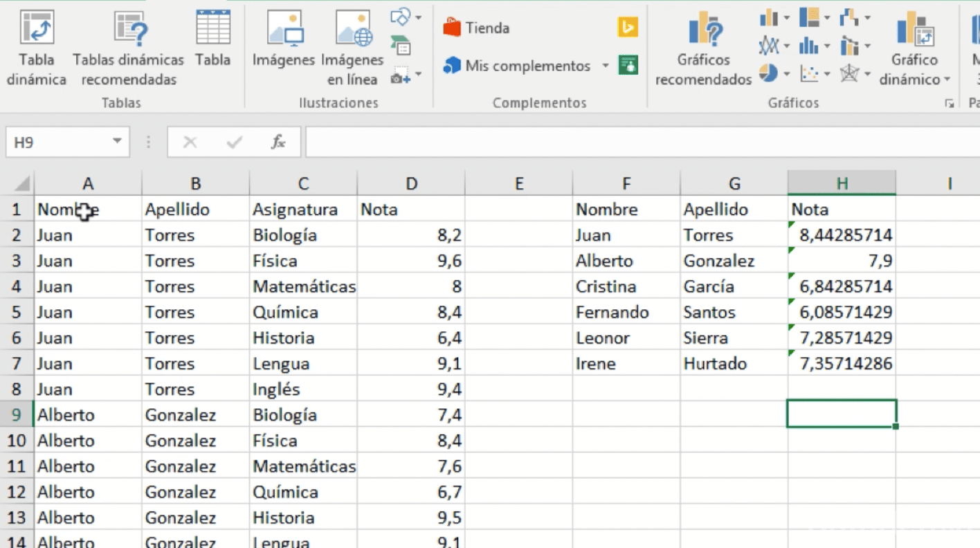980x548 pixels.
Task: Open the Tienda store
Action: tap(478, 28)
